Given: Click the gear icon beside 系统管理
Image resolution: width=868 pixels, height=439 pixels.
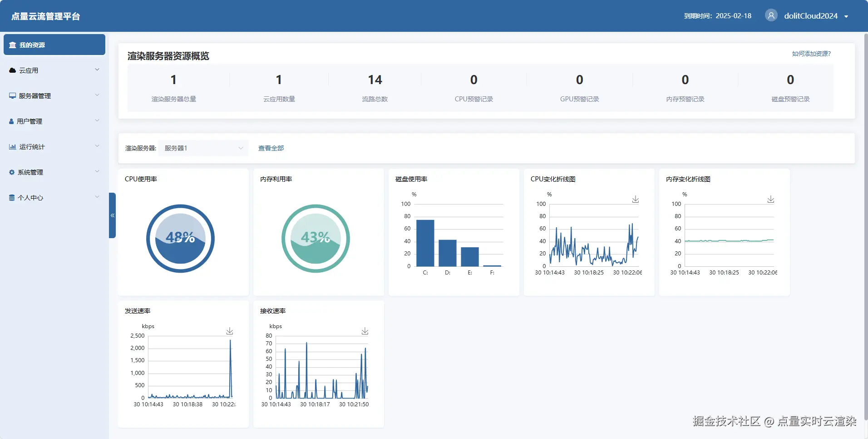Looking at the screenshot, I should click(x=12, y=172).
